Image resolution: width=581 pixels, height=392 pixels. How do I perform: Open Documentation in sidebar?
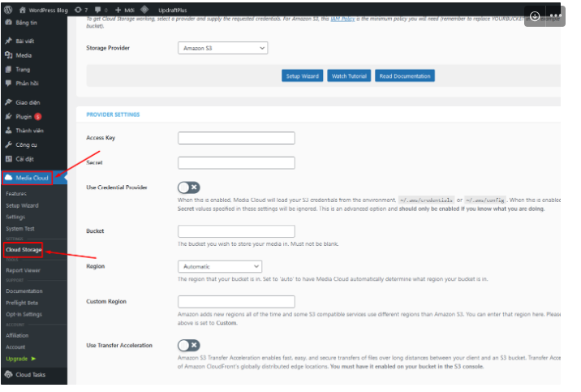(24, 291)
